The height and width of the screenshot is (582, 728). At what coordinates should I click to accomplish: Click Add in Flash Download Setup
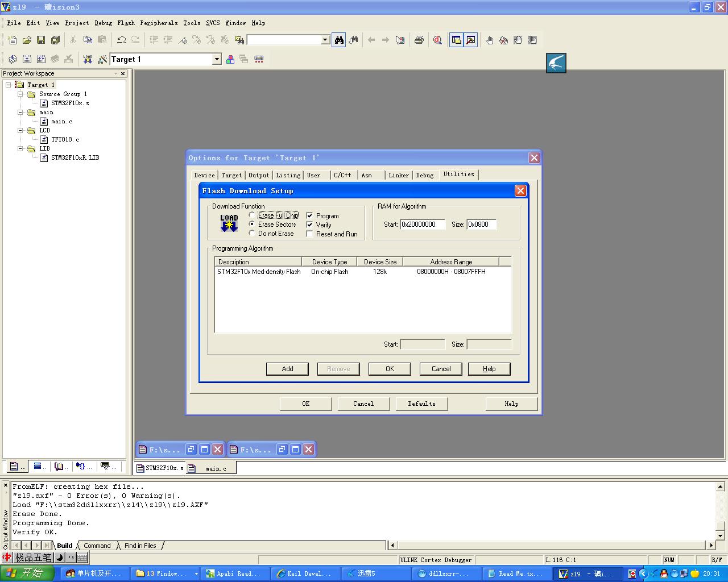[x=287, y=369]
